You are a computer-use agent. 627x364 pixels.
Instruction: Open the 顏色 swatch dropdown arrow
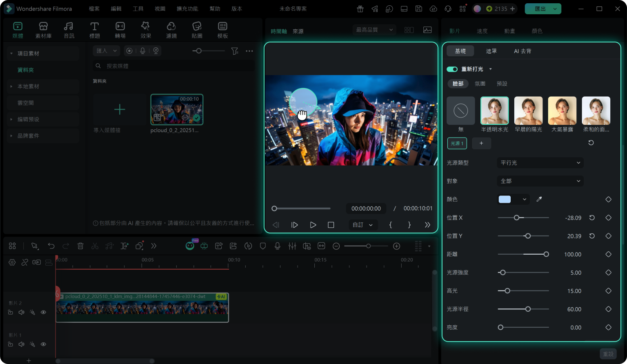coord(525,200)
